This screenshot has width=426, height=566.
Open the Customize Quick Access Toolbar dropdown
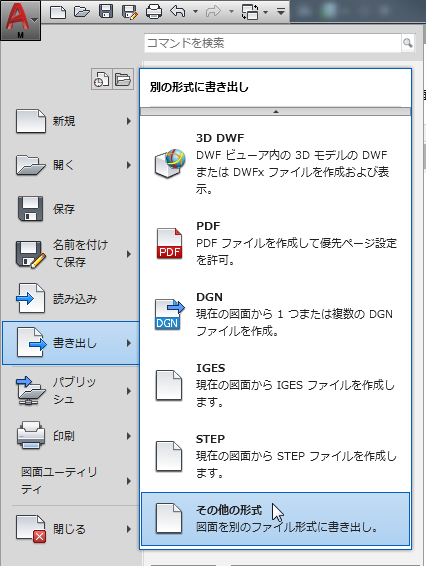pyautogui.click(x=281, y=12)
